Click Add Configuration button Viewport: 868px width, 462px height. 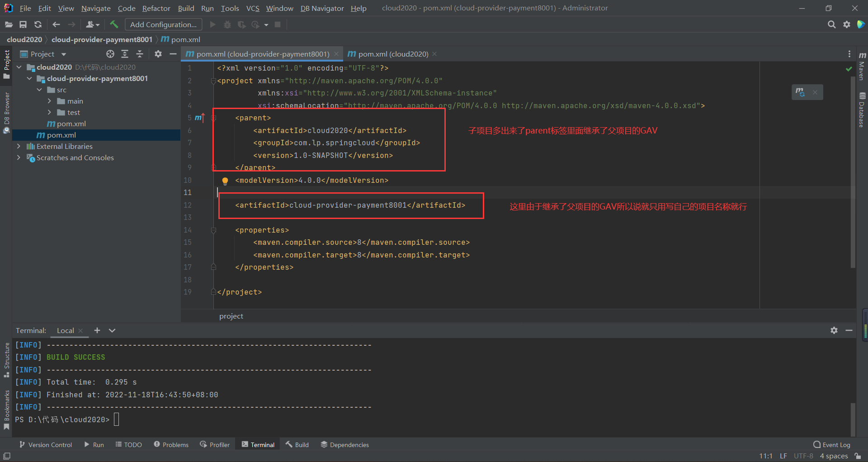(163, 24)
